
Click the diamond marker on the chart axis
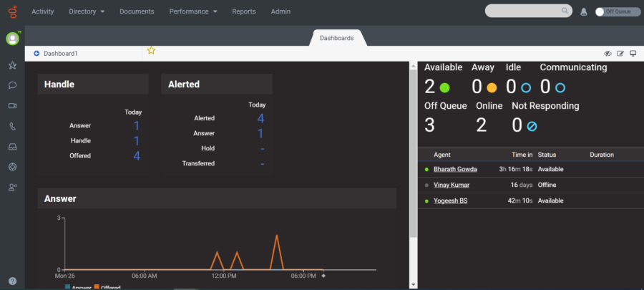[x=323, y=276]
